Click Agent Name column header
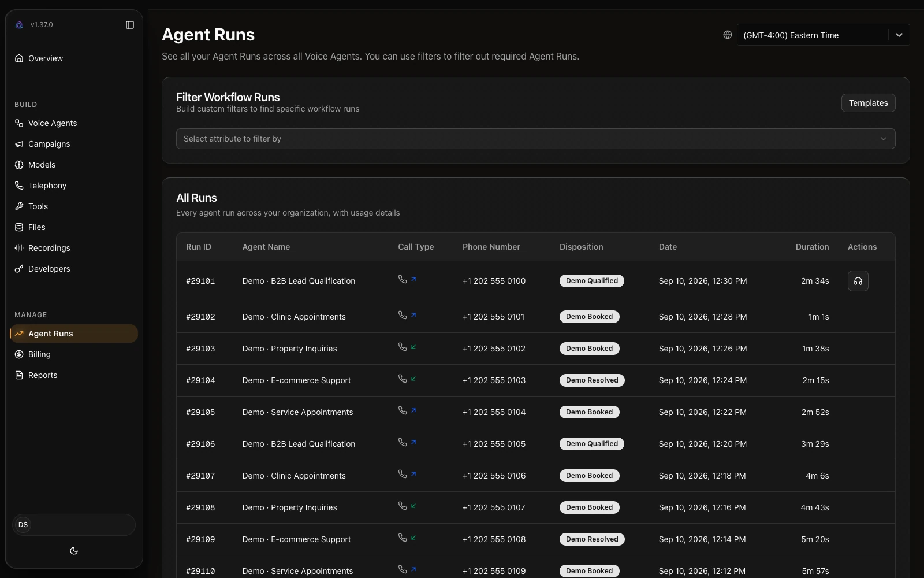The height and width of the screenshot is (578, 924). [266, 247]
